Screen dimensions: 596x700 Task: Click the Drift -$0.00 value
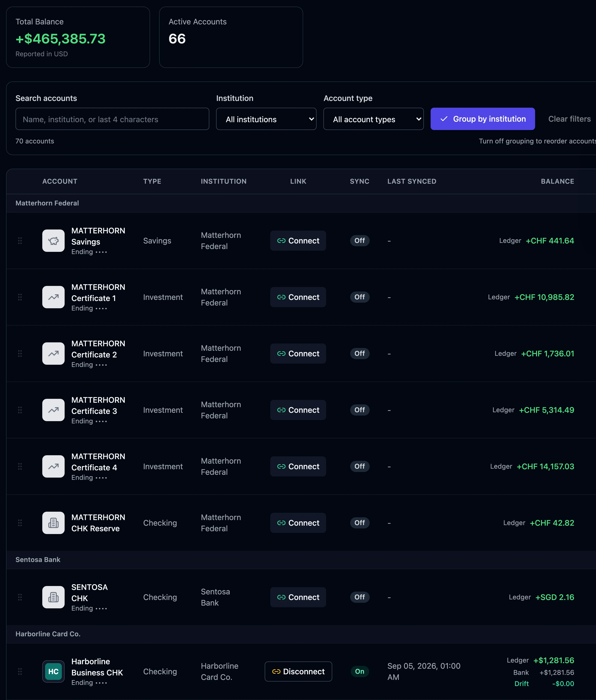pyautogui.click(x=563, y=683)
